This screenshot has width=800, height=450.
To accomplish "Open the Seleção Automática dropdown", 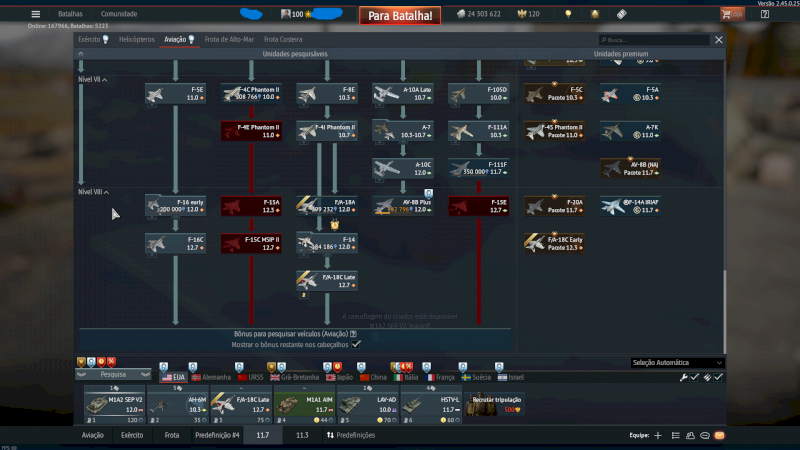I will pos(677,362).
